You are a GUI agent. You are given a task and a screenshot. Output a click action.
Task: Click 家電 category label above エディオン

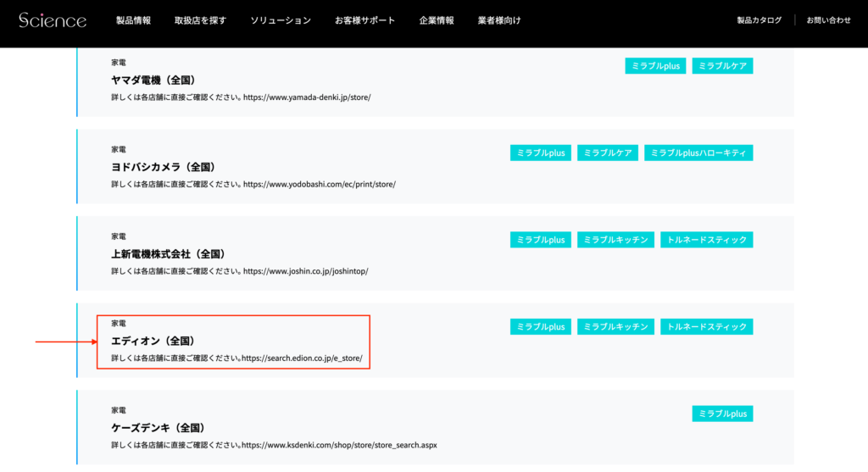coord(119,323)
